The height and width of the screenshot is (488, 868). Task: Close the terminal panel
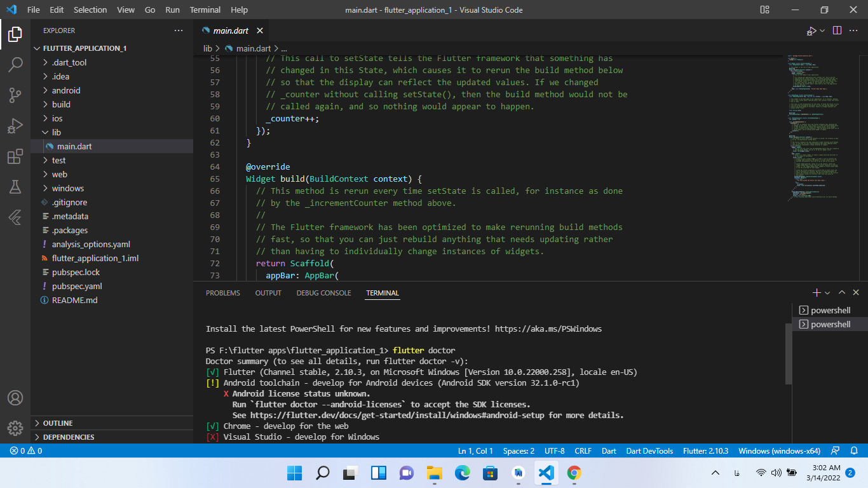tap(855, 293)
